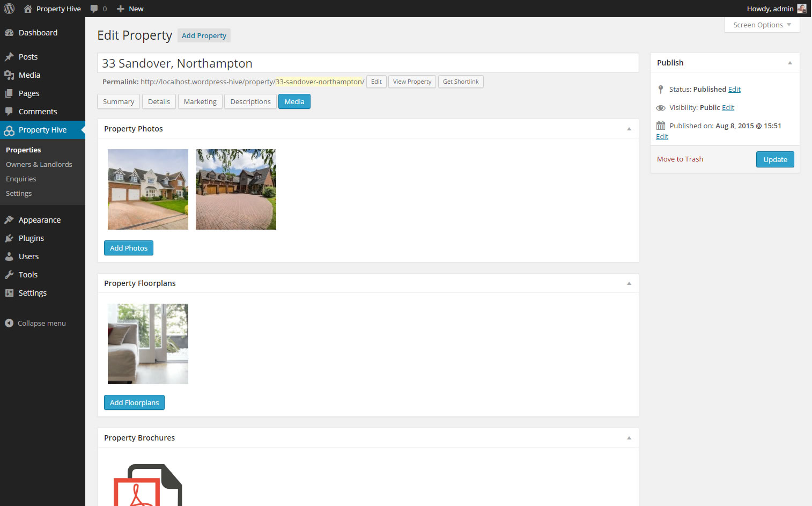Image resolution: width=812 pixels, height=506 pixels.
Task: Click the Add Property button
Action: 204,35
